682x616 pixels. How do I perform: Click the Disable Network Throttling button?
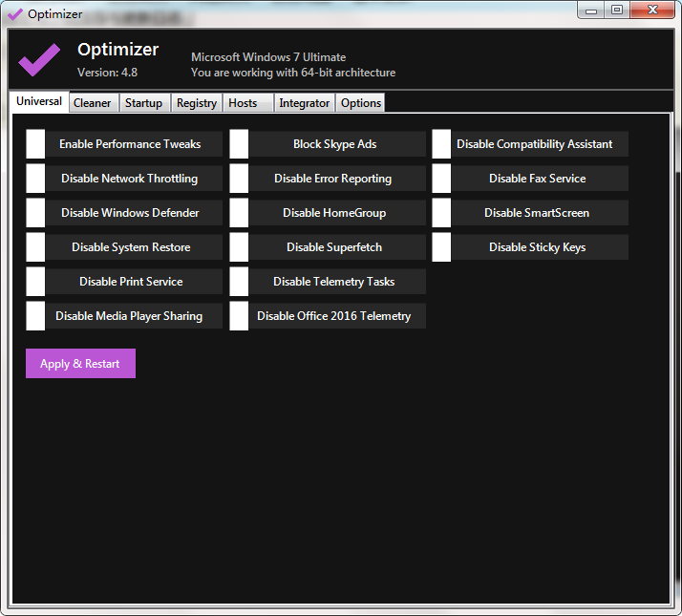(x=130, y=179)
